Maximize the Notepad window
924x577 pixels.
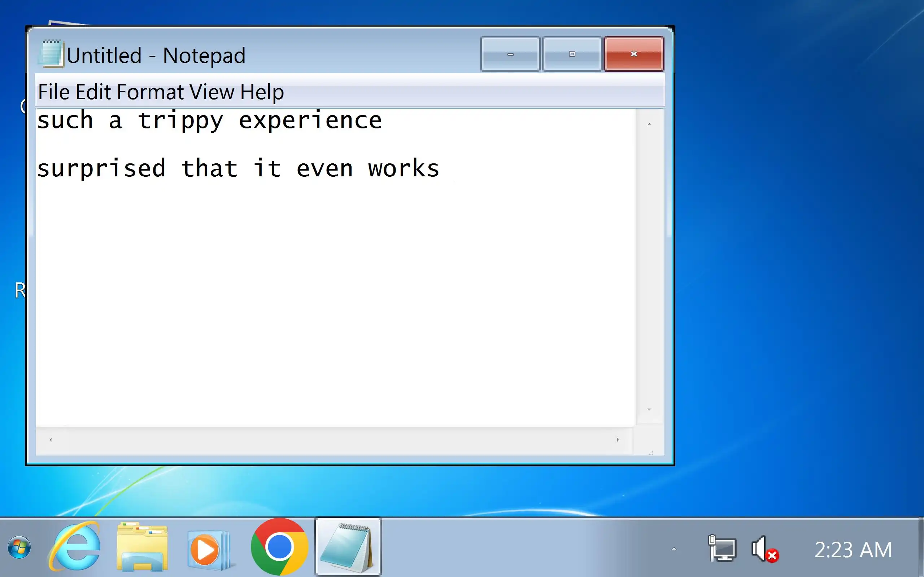tap(572, 54)
